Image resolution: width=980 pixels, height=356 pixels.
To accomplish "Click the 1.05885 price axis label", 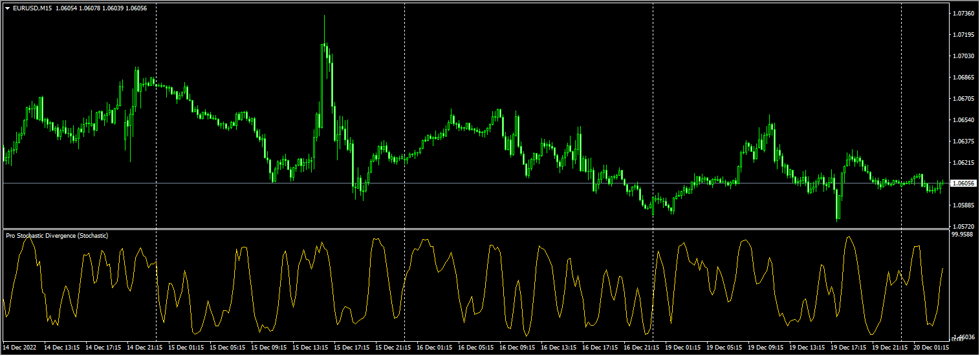I will pos(964,205).
